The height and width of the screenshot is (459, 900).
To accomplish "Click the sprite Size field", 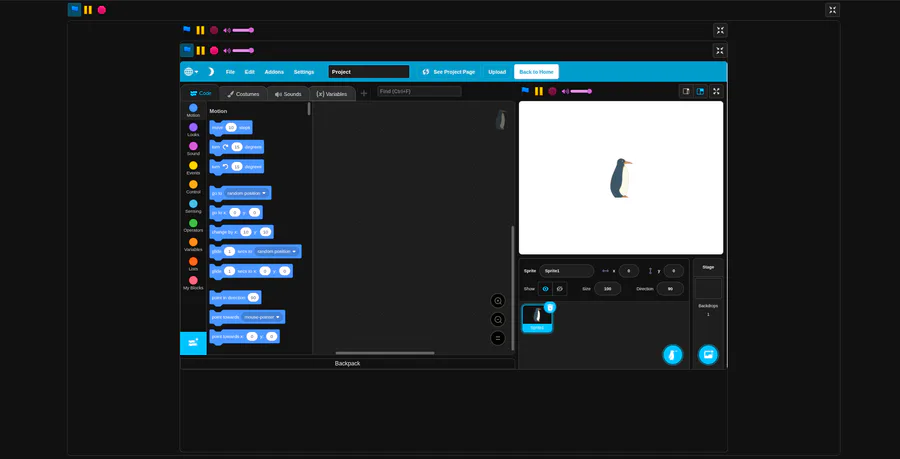I will [607, 289].
